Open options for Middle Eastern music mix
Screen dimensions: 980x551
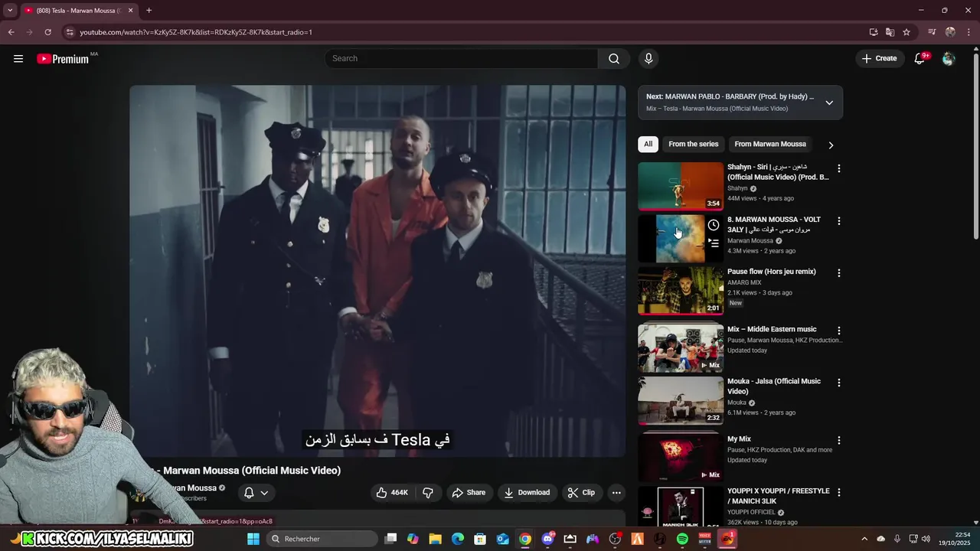pos(838,331)
